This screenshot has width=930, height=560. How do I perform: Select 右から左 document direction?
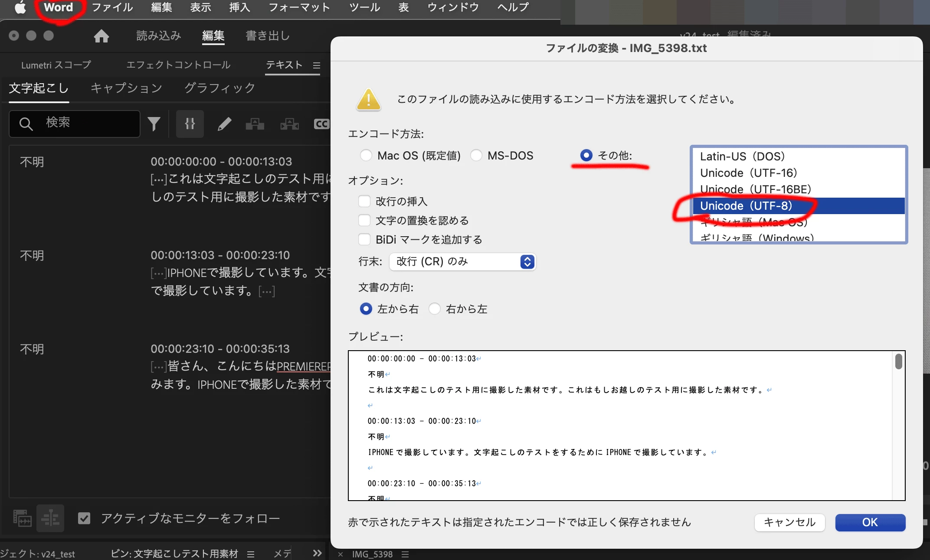[435, 309]
